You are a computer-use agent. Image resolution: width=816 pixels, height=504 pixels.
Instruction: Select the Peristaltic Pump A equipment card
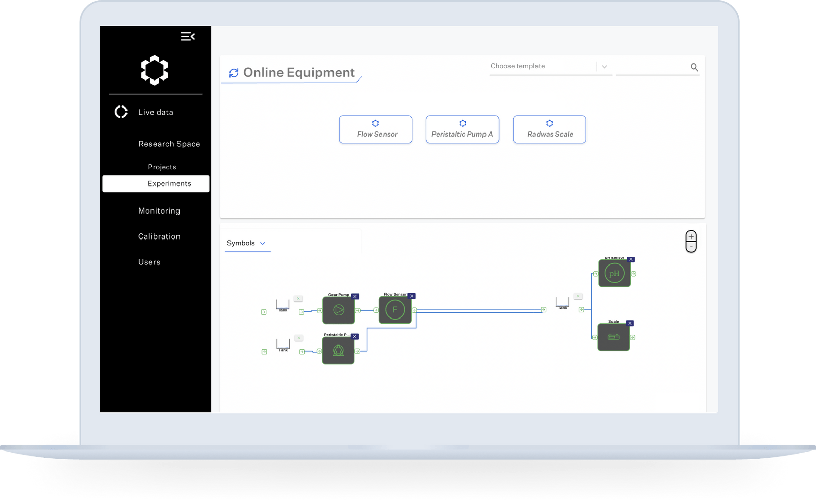point(462,129)
